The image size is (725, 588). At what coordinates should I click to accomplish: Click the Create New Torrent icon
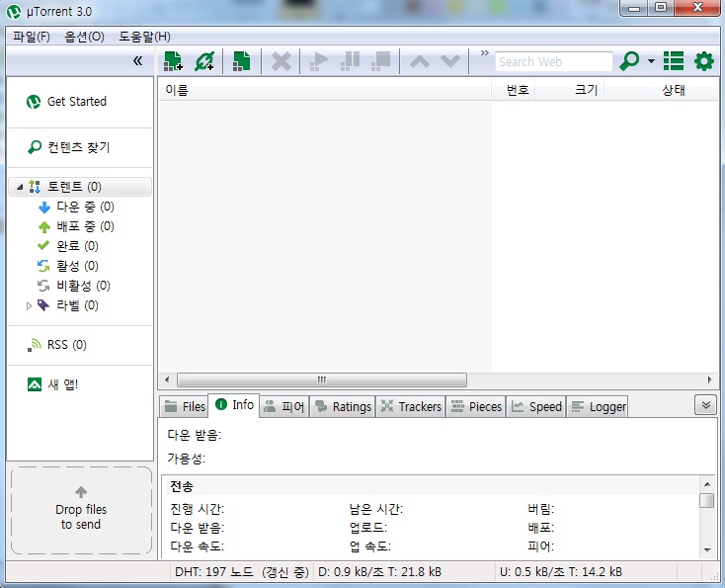click(242, 61)
